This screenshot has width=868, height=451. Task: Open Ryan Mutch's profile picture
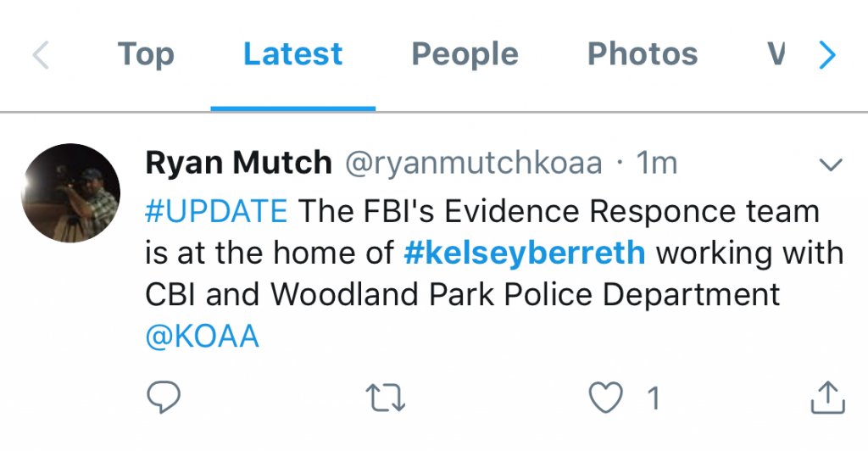point(71,192)
